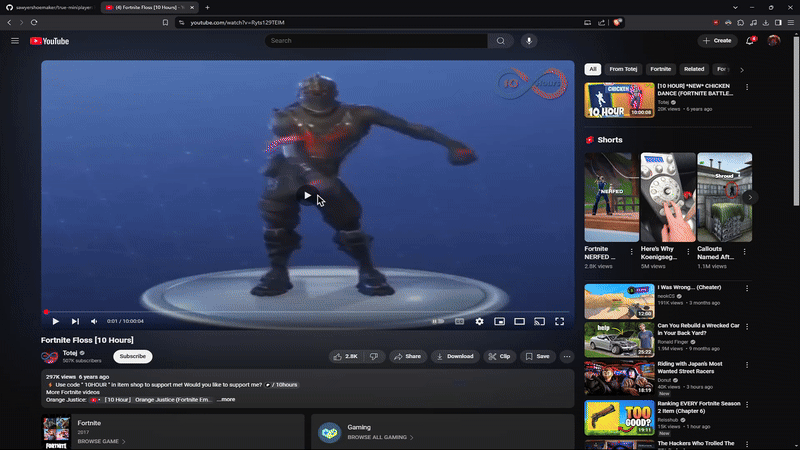Screen dimensions: 800x450
Task: Open Can You Rebuild a Wrecked Car video
Action: (619, 340)
